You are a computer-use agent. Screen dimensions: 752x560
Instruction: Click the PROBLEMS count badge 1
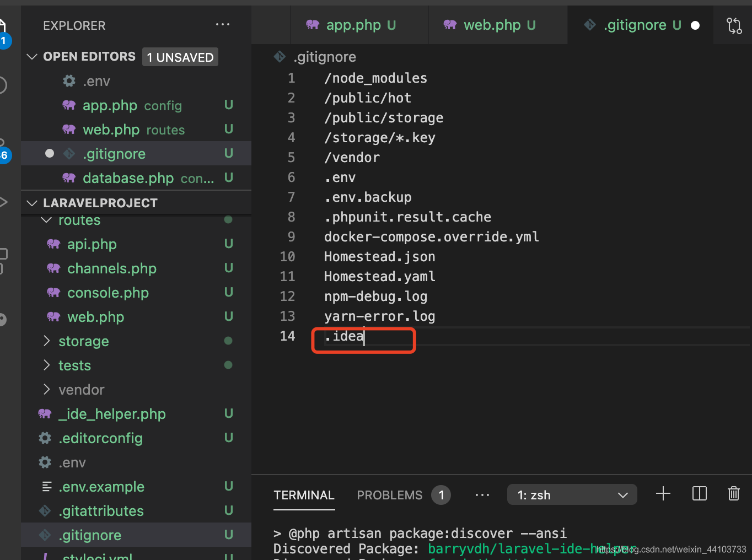point(441,495)
